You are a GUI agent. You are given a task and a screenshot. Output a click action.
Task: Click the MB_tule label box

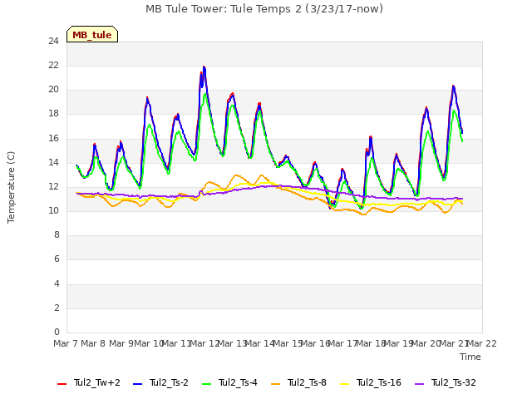[92, 34]
